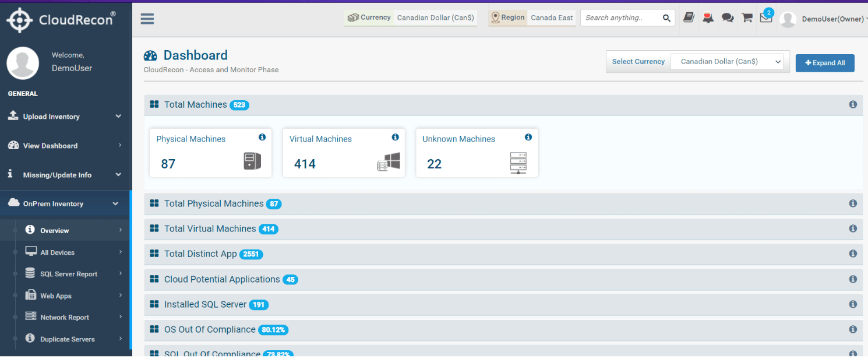This screenshot has width=868, height=359.
Task: Click info icon on Total Physical Machines row
Action: 853,203
